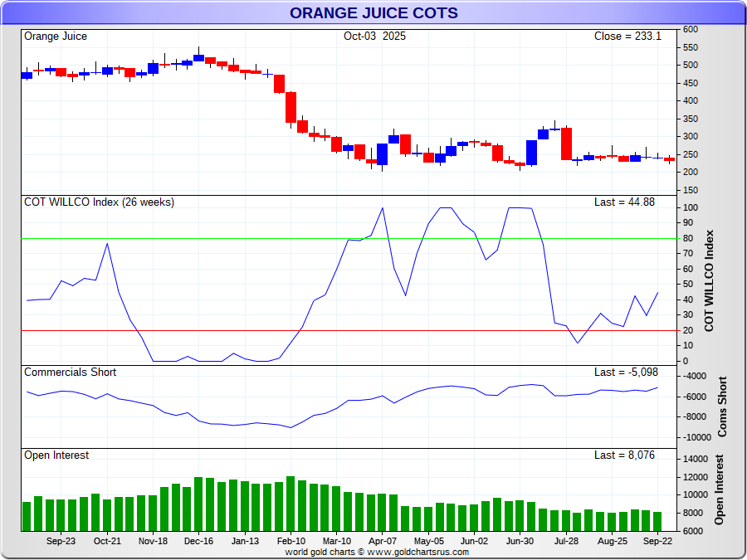Click the 'Jun-30' date axis label
This screenshot has width=747, height=560.
[520, 542]
